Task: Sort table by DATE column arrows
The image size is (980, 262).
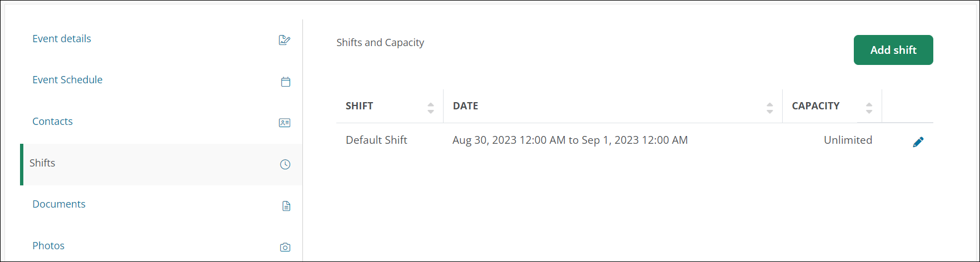Action: tap(770, 108)
